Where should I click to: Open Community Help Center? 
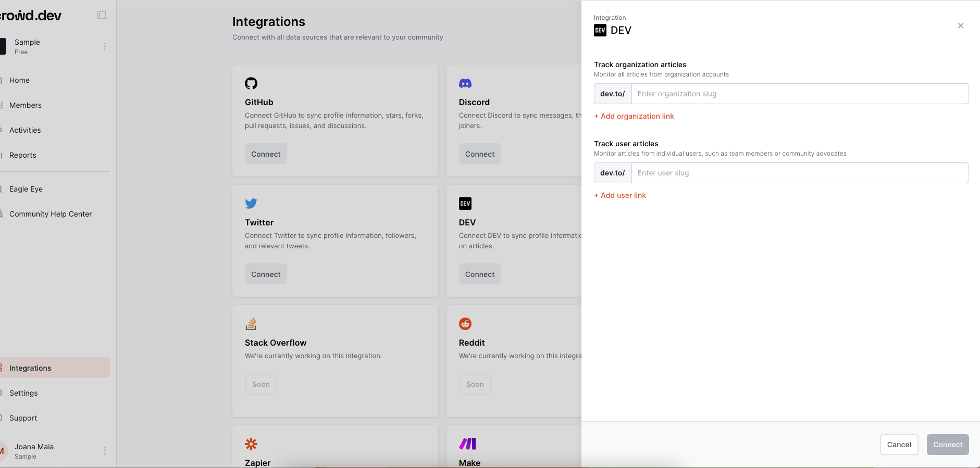pos(55,214)
